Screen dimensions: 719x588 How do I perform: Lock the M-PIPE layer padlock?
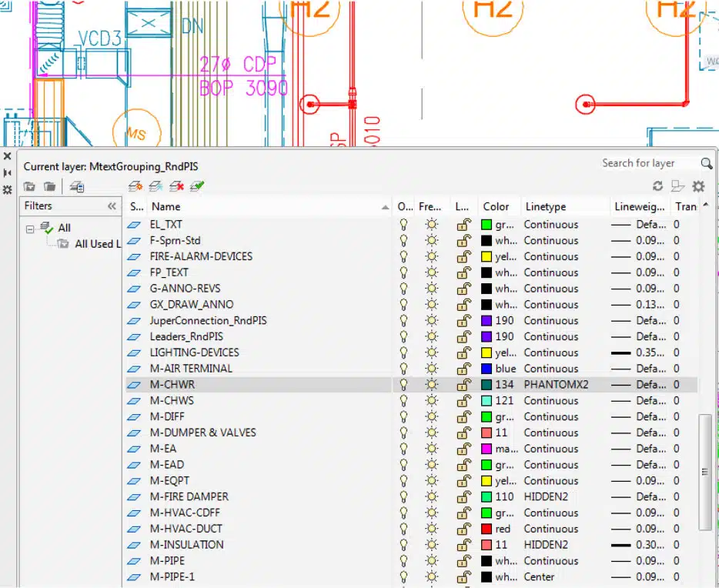tap(463, 561)
